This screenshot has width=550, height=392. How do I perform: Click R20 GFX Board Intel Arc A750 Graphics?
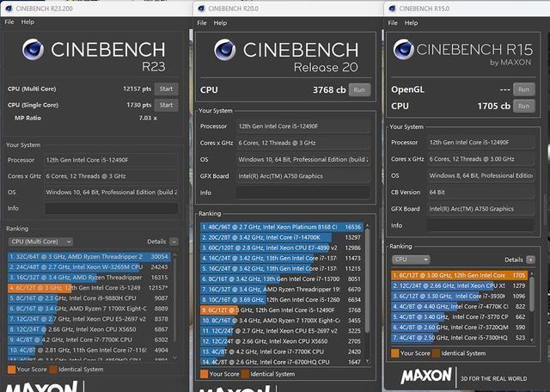coord(303,176)
